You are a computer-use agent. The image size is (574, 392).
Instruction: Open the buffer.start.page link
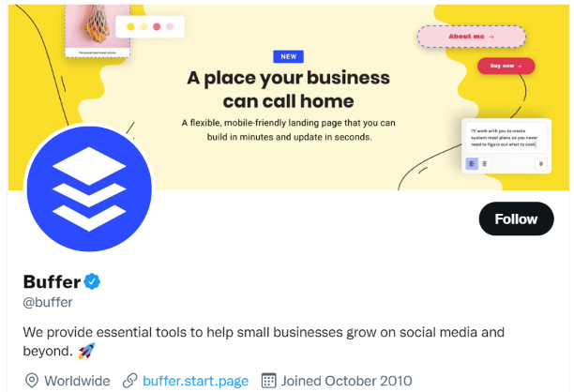click(x=195, y=381)
